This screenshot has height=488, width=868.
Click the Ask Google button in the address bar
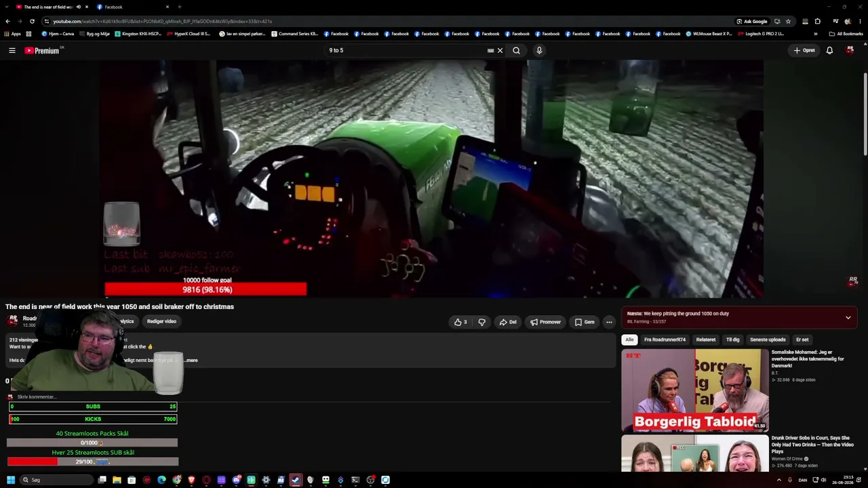(752, 21)
